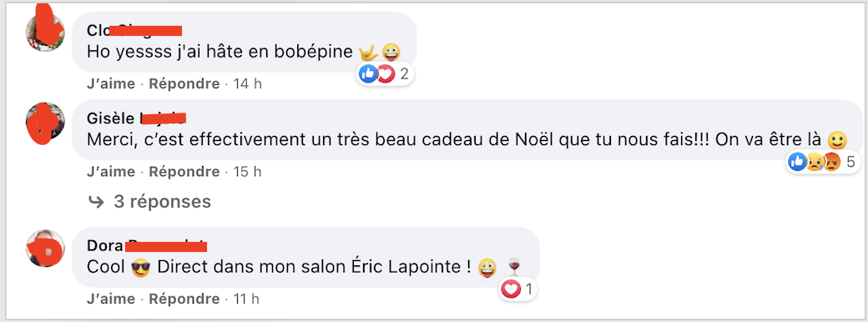Open the 11 h timestamp on Dora's comment
Screen dimensions: 868x322
246,299
